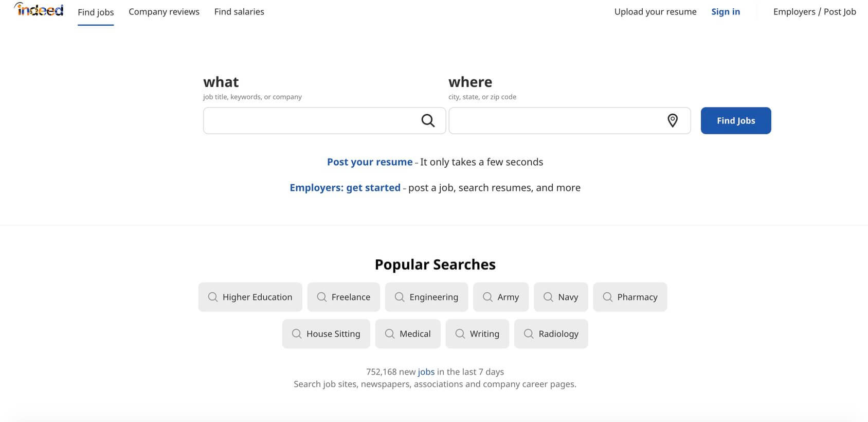The height and width of the screenshot is (422, 868).
Task: Click the Post your resume link
Action: click(370, 162)
